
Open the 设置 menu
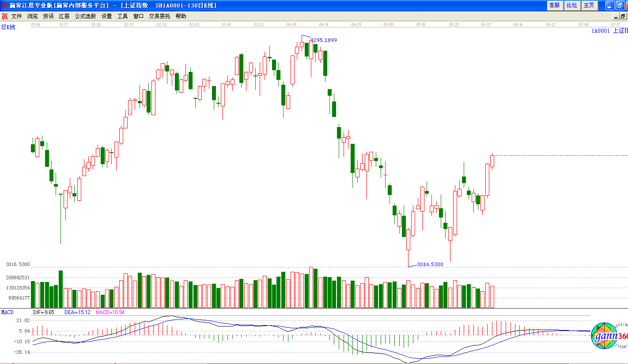coord(107,16)
